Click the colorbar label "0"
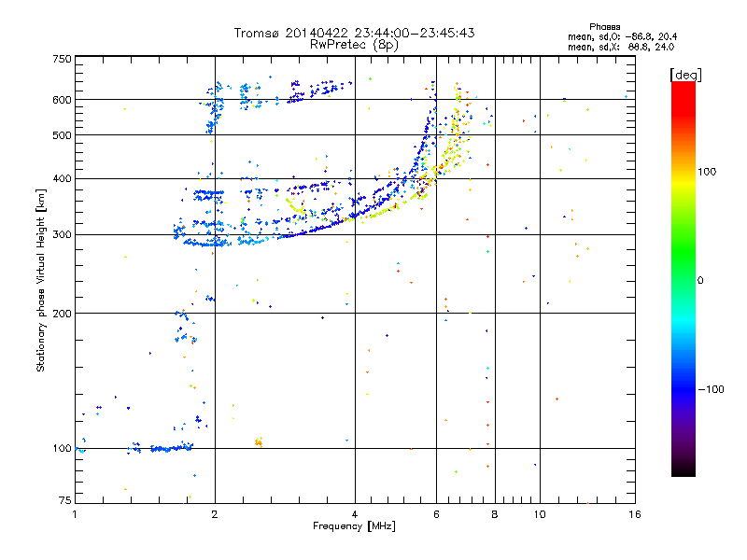Viewport: 747px width, 560px height. click(700, 281)
